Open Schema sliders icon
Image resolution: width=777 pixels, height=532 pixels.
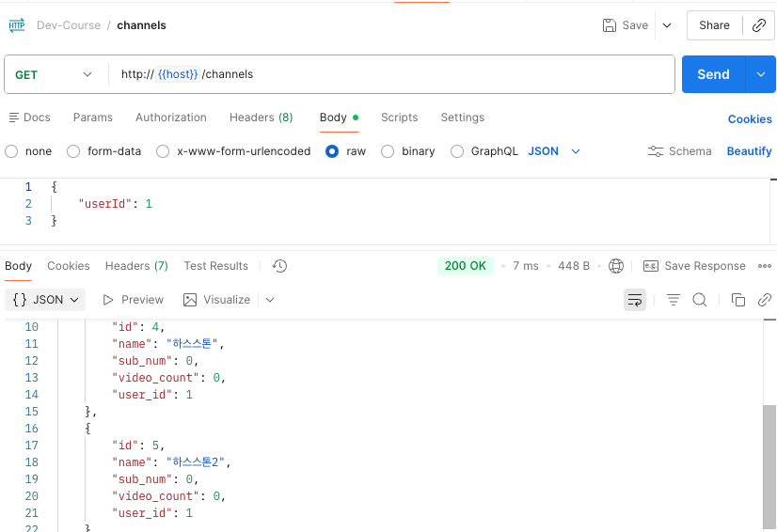coord(655,151)
